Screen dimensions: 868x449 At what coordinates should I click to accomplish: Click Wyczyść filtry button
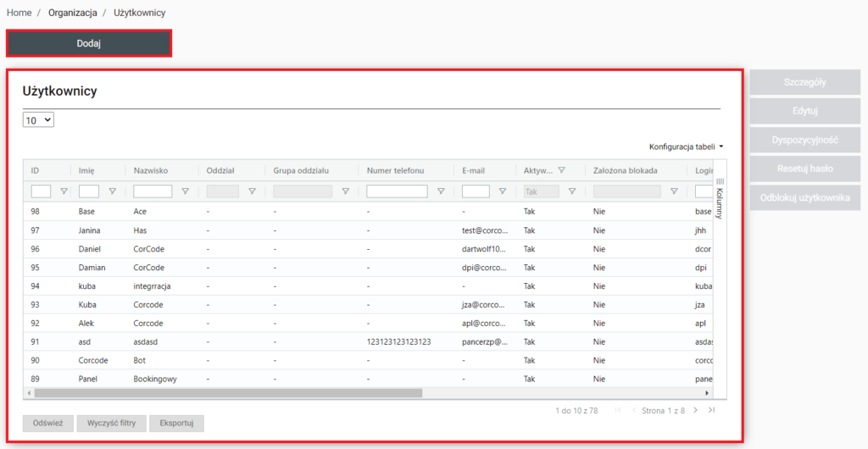pyautogui.click(x=111, y=424)
